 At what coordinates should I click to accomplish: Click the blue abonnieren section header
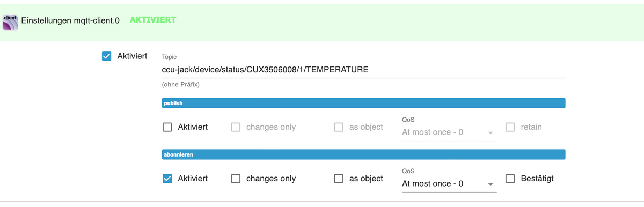(363, 154)
